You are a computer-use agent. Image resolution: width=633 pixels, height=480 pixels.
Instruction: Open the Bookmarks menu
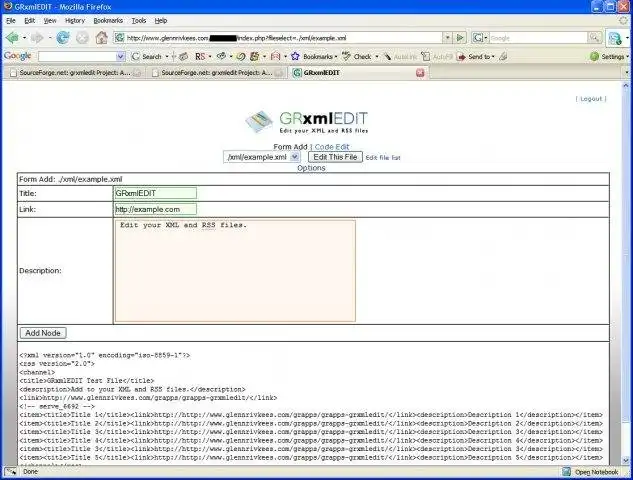(x=108, y=21)
